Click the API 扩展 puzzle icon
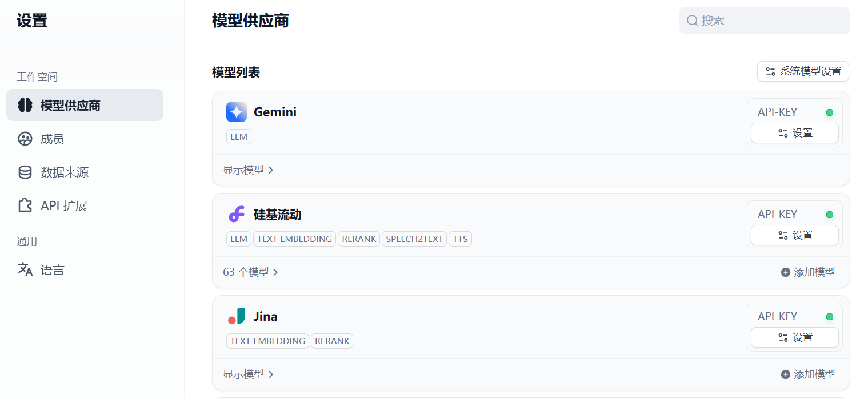 25,205
